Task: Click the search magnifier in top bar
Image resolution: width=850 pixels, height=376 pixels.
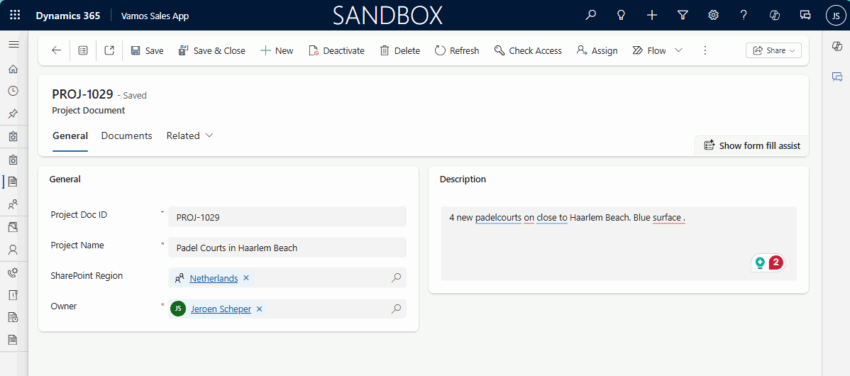Action: [x=591, y=15]
